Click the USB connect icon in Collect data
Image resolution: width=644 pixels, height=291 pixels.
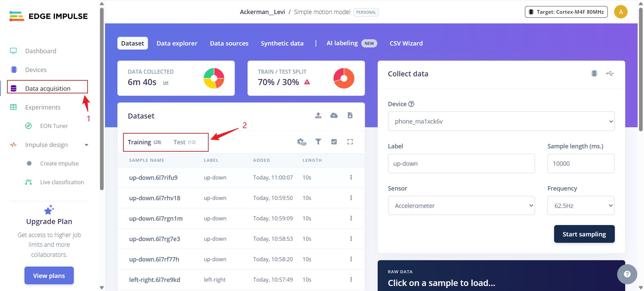pos(610,73)
